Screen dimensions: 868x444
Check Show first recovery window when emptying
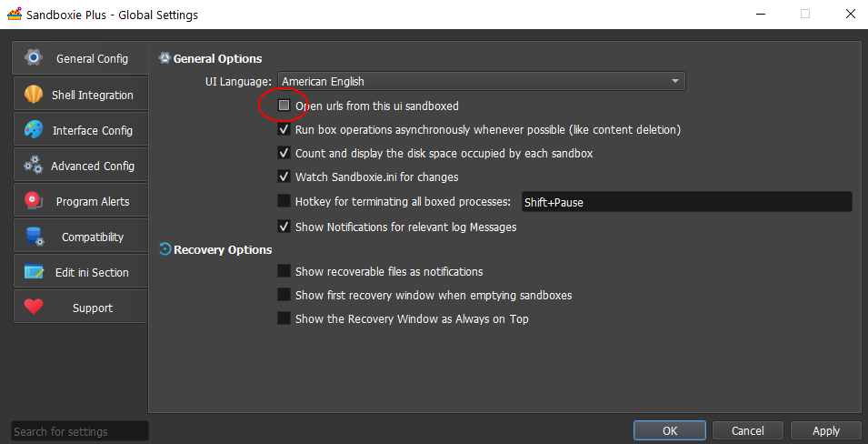(x=284, y=295)
